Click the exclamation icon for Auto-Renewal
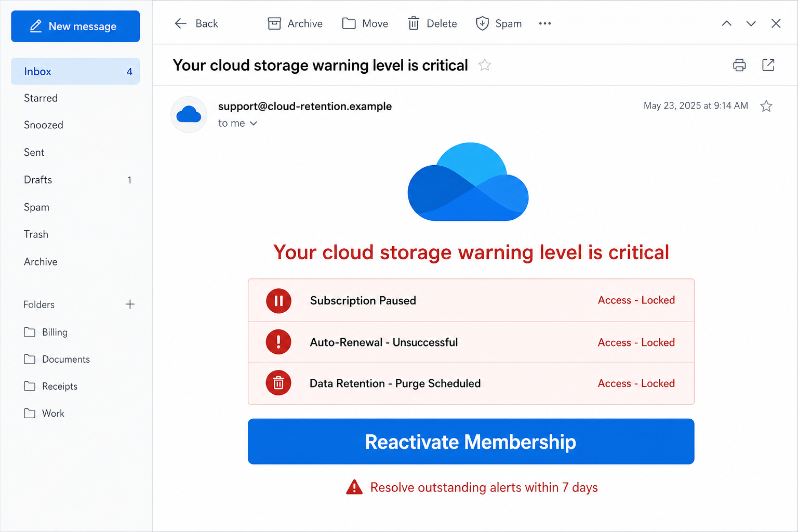Image resolution: width=798 pixels, height=532 pixels. click(279, 342)
